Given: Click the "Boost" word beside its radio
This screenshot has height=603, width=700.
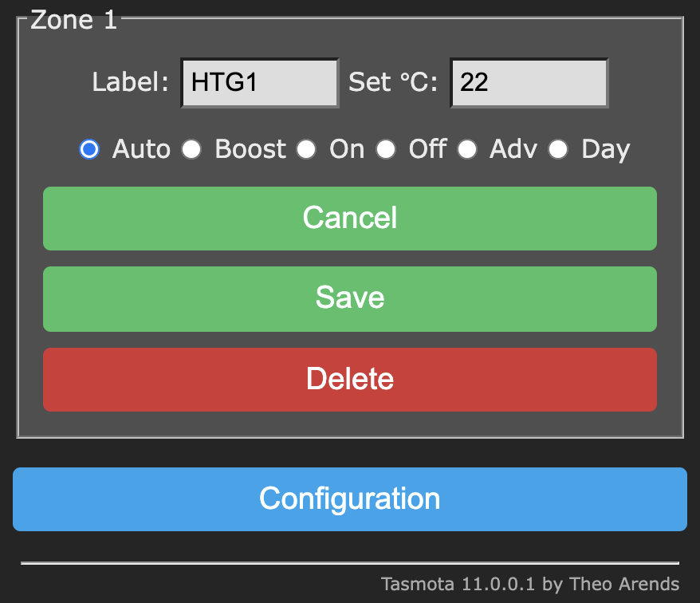Looking at the screenshot, I should [x=250, y=149].
